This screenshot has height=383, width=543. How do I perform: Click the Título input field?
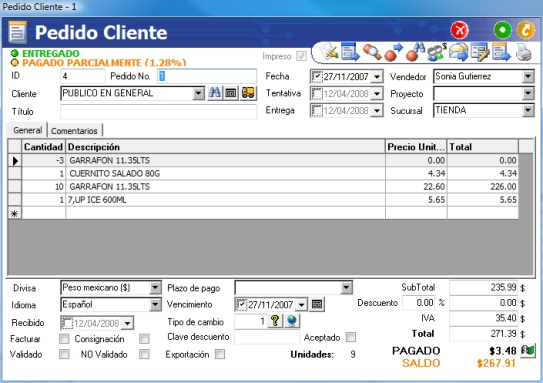(x=159, y=112)
